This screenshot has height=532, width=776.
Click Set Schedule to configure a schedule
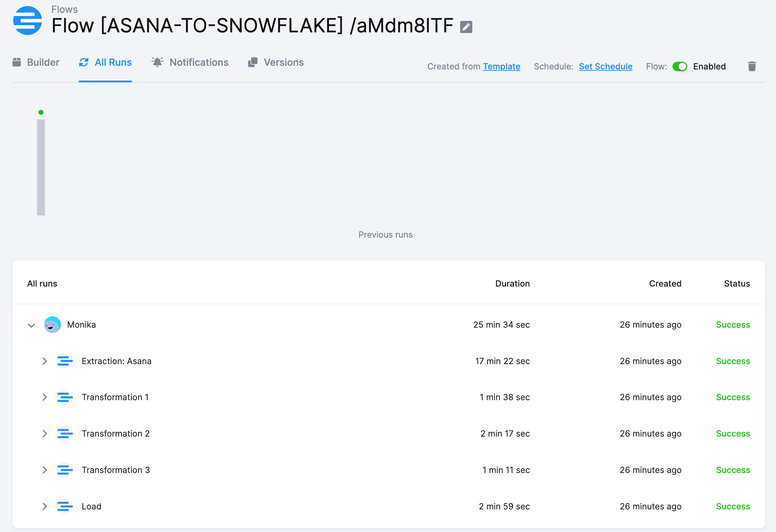(605, 66)
